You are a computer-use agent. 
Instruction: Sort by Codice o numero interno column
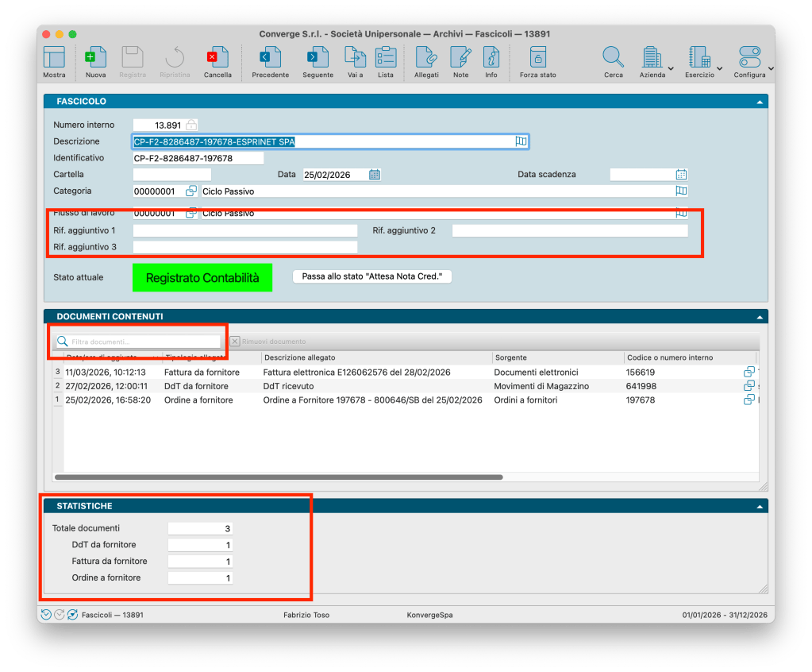pos(691,357)
